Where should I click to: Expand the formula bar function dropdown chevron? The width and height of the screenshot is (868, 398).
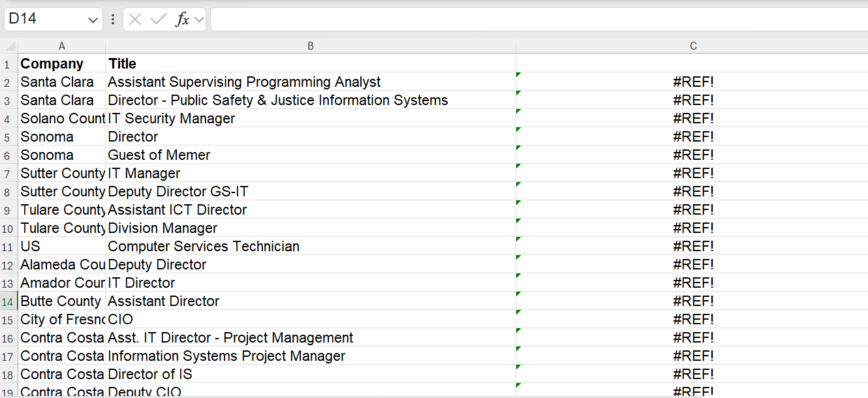click(199, 20)
